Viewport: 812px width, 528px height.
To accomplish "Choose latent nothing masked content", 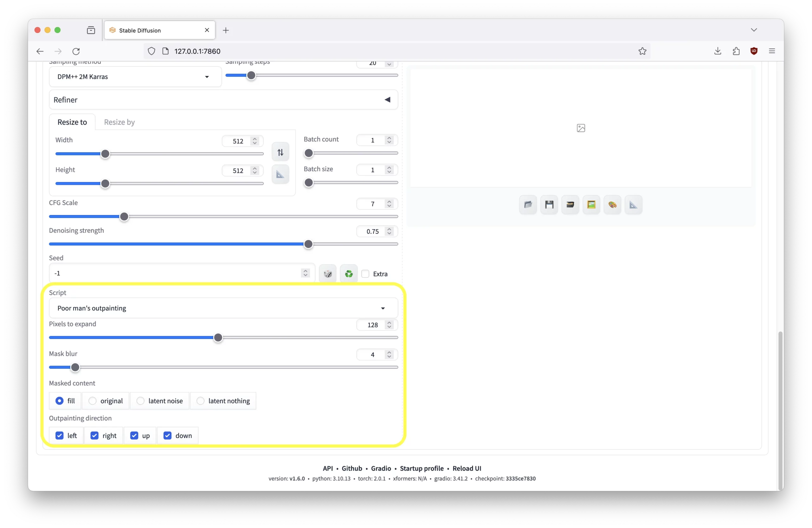I will (x=223, y=401).
